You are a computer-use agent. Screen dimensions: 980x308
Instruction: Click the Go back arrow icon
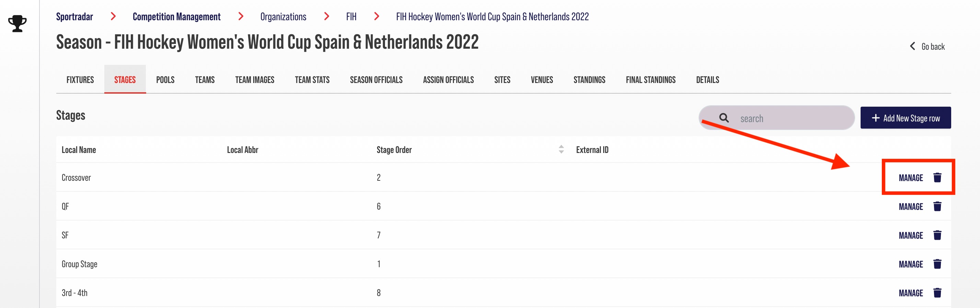pos(912,46)
